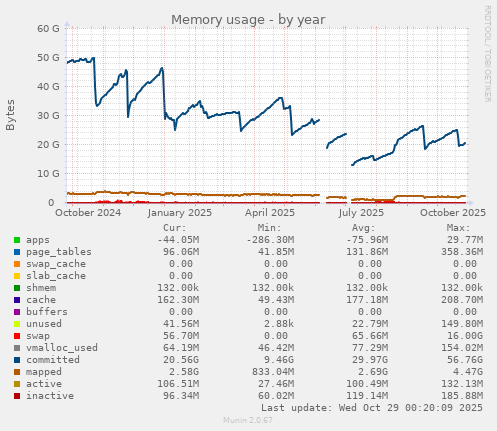Select the 'buffers' legend label
The width and height of the screenshot is (497, 431).
click(x=47, y=312)
